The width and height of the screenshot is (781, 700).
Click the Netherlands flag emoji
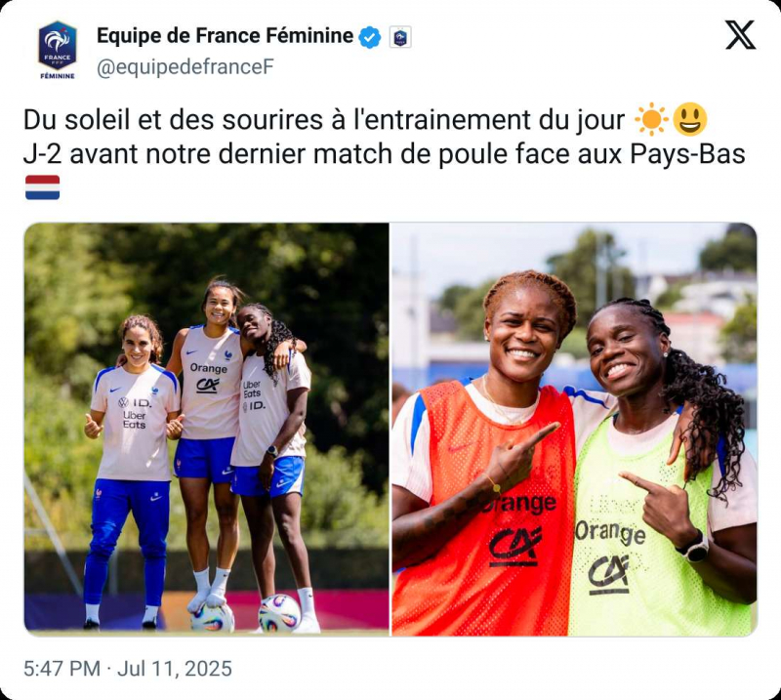tap(42, 187)
